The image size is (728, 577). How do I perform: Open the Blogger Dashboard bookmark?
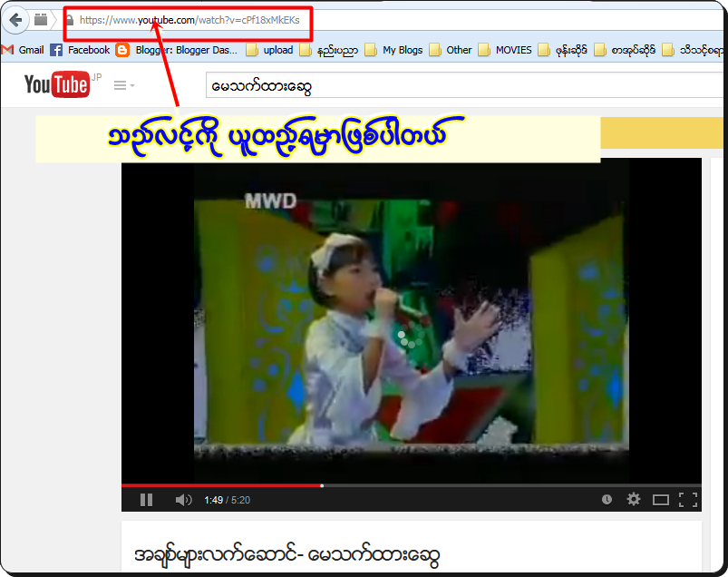click(177, 50)
